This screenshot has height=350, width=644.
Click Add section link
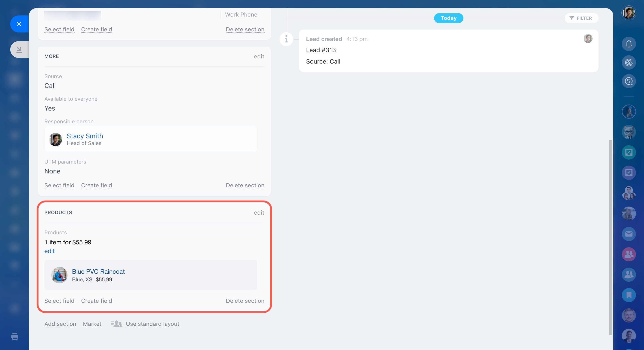60,324
